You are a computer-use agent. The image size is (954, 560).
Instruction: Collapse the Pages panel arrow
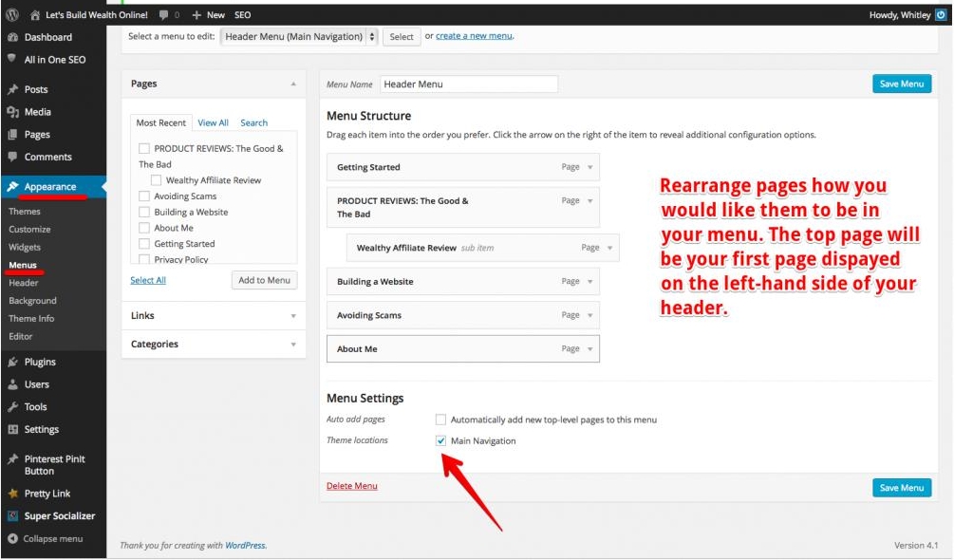tap(293, 84)
